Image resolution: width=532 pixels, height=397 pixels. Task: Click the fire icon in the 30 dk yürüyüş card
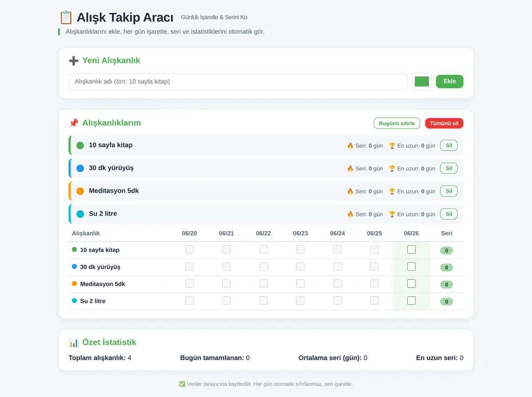[350, 169]
